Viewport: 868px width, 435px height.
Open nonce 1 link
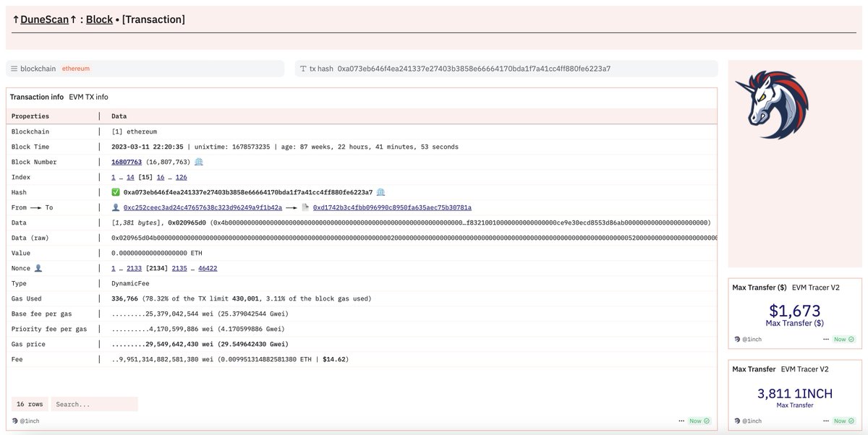pos(113,268)
